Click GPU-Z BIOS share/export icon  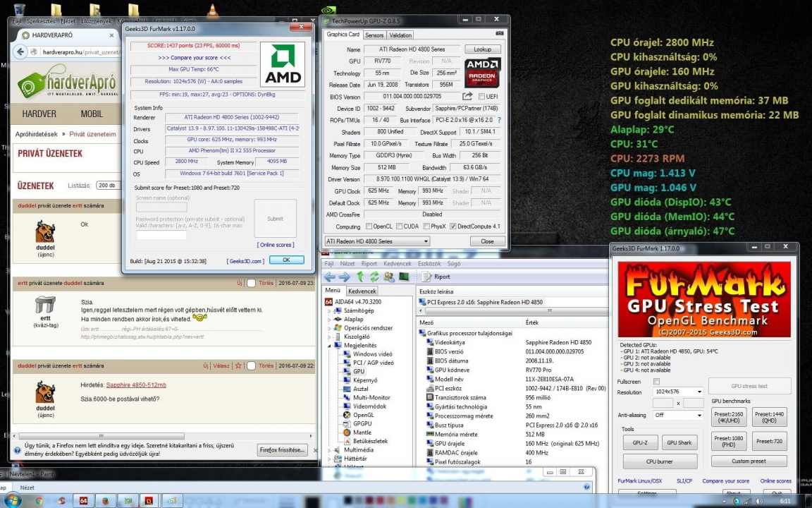(467, 97)
